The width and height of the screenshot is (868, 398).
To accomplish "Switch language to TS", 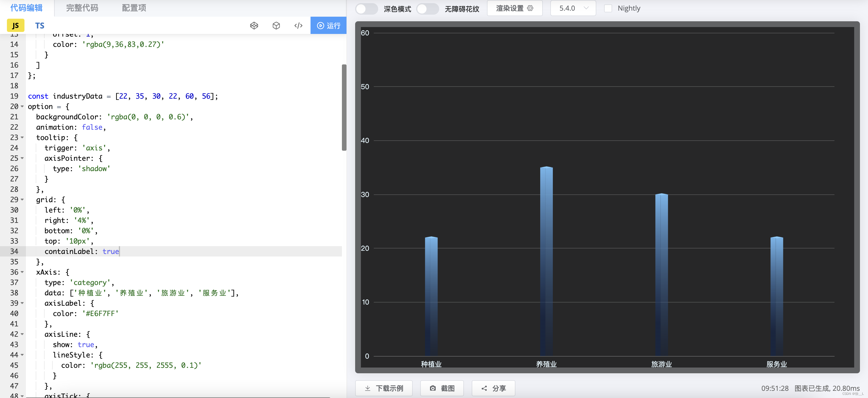I will (40, 26).
